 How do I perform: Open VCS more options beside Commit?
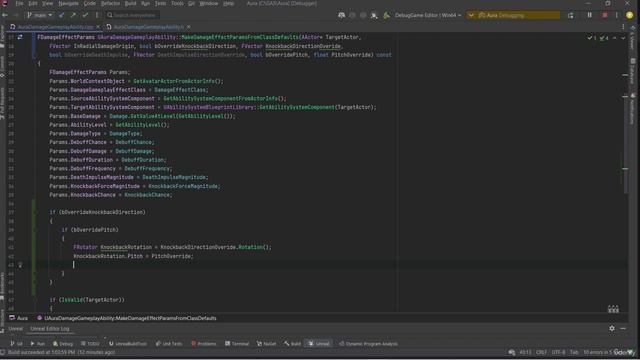(x=97, y=15)
